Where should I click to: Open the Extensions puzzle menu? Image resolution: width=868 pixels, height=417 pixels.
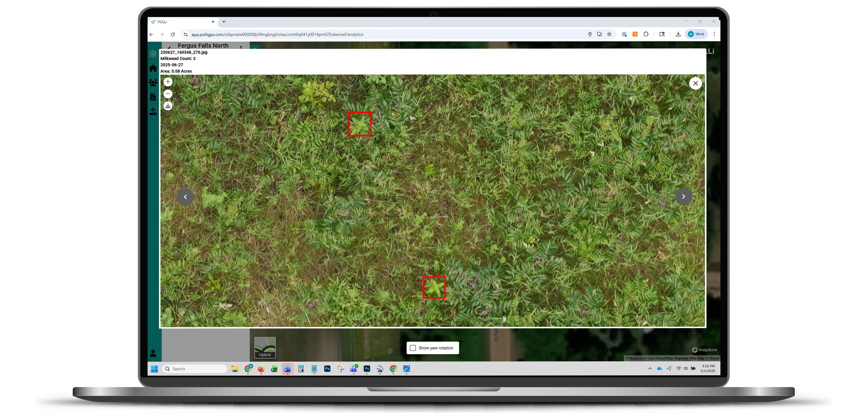pos(646,34)
